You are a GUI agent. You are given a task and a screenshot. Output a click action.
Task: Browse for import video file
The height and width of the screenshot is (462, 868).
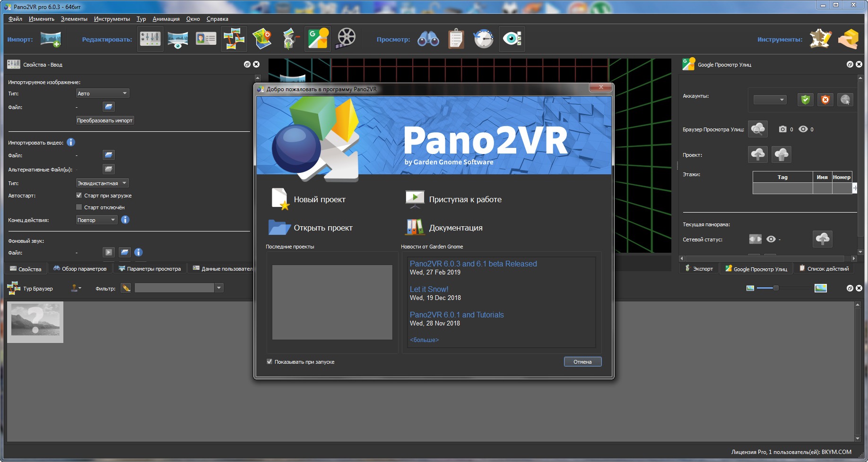click(x=109, y=155)
